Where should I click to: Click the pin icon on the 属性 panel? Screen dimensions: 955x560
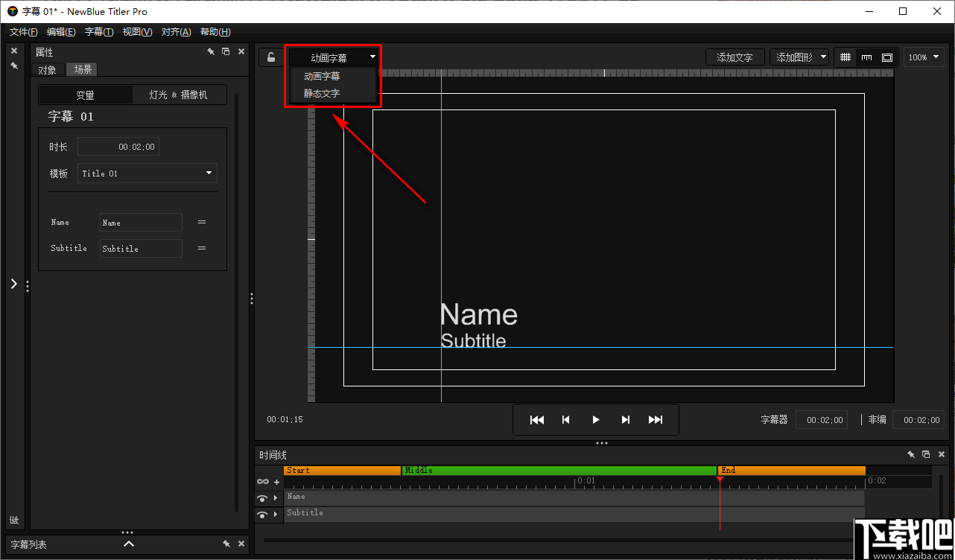click(x=211, y=51)
